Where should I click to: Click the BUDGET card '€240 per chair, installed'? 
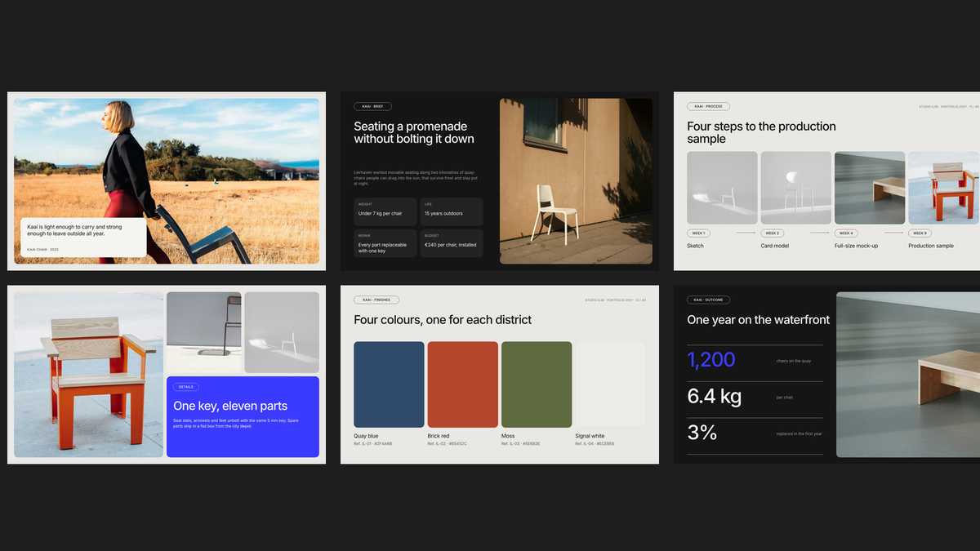click(x=452, y=243)
